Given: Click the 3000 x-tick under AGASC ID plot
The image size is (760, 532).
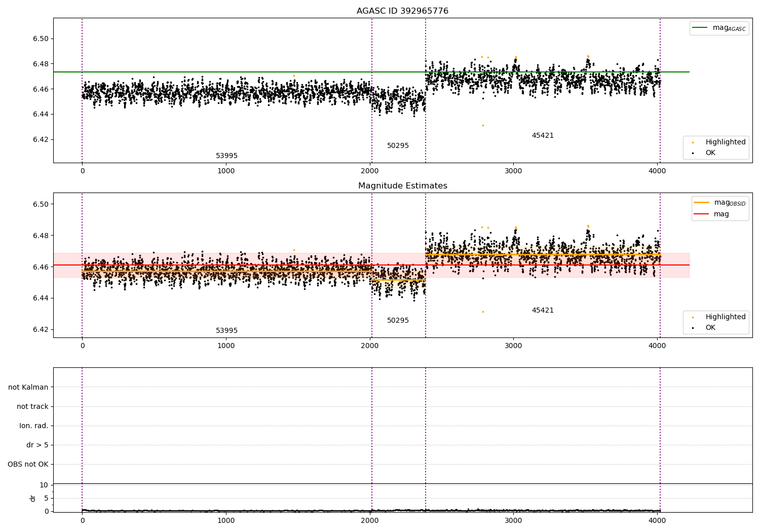Looking at the screenshot, I should (x=513, y=171).
